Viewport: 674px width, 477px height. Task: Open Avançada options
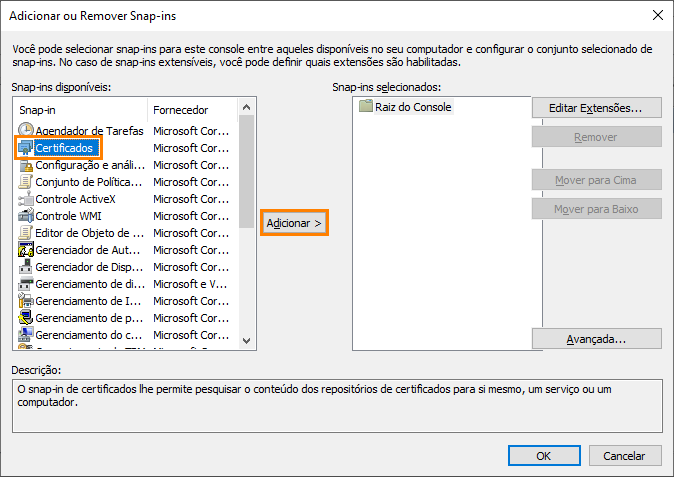(596, 339)
